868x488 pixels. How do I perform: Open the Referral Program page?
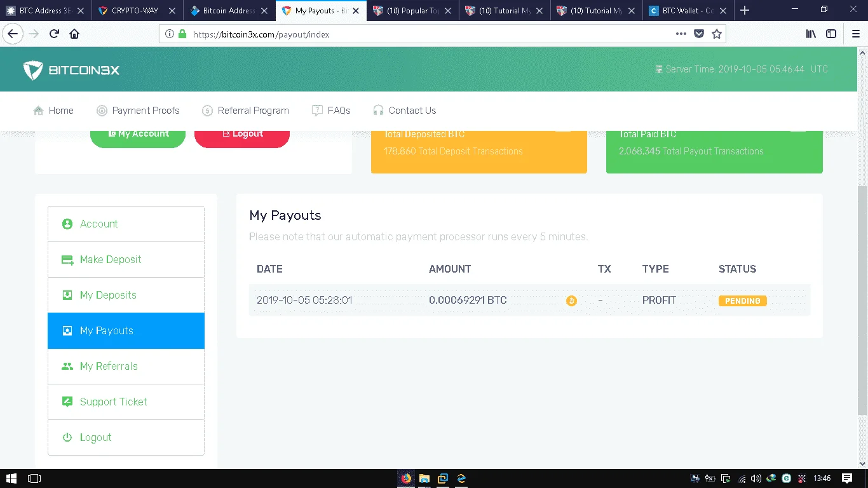coord(245,111)
